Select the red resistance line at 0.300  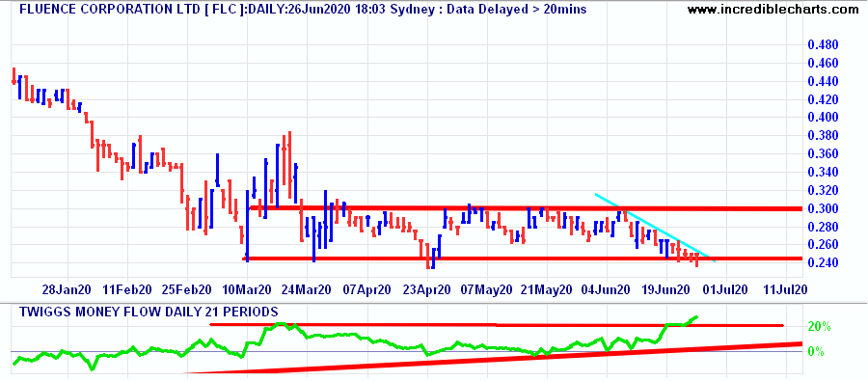click(525, 208)
